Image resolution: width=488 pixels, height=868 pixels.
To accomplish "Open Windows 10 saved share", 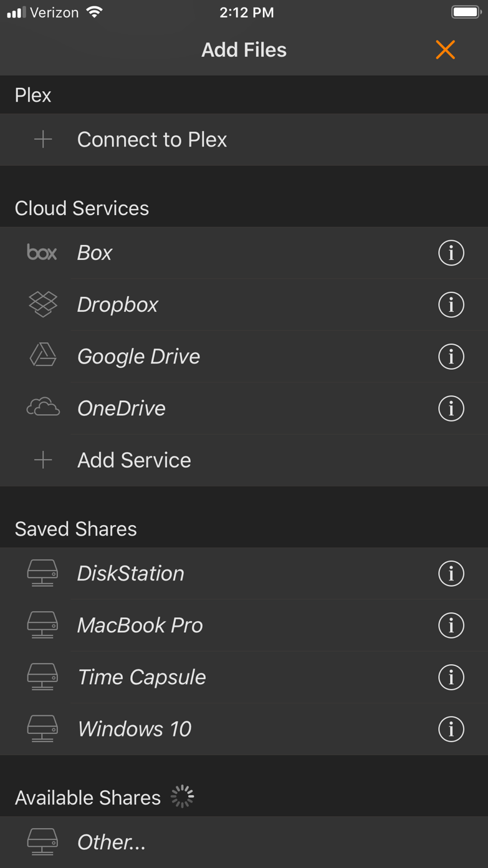I will [135, 729].
